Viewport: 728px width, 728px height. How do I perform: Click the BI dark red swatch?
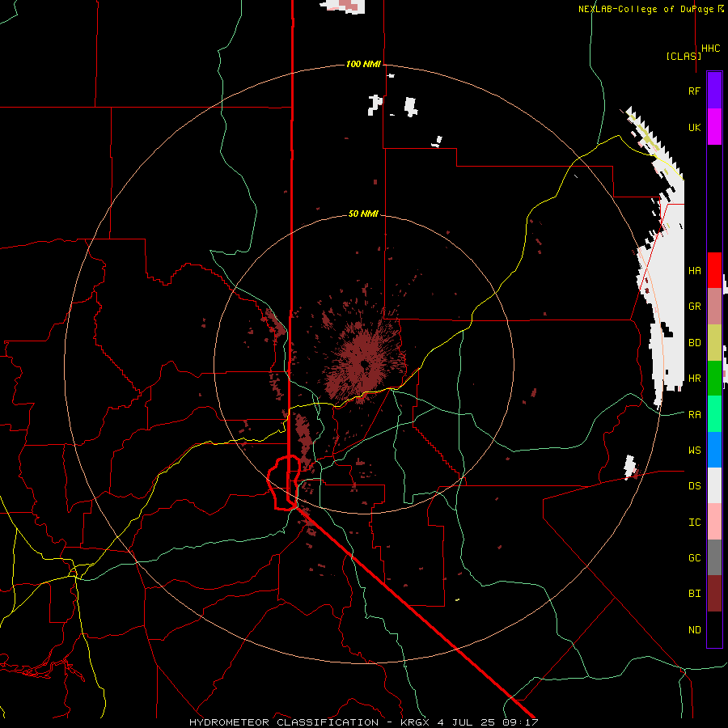[714, 594]
